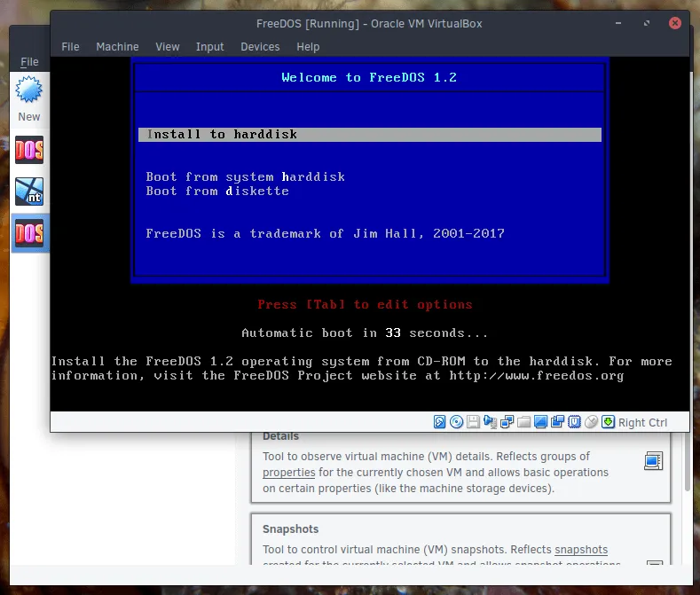This screenshot has height=595, width=700.
Task: Click the New machine icon in Manager
Action: coord(28,91)
